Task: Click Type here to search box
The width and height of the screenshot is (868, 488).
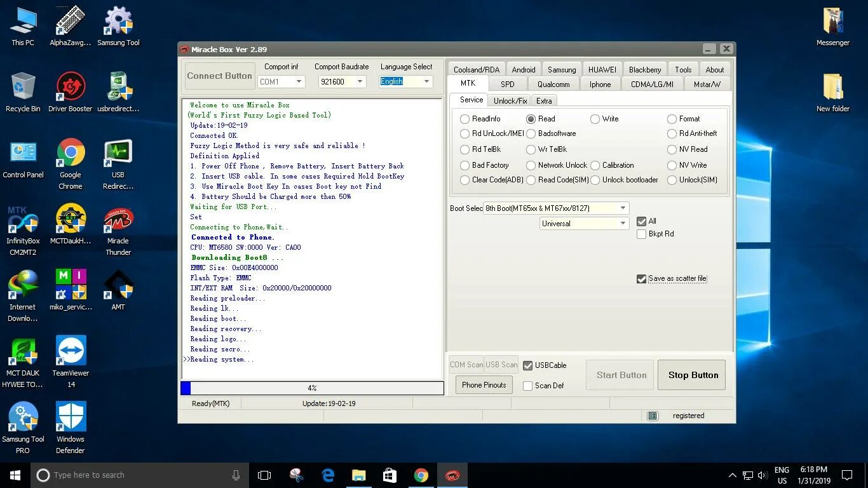Action: 139,475
